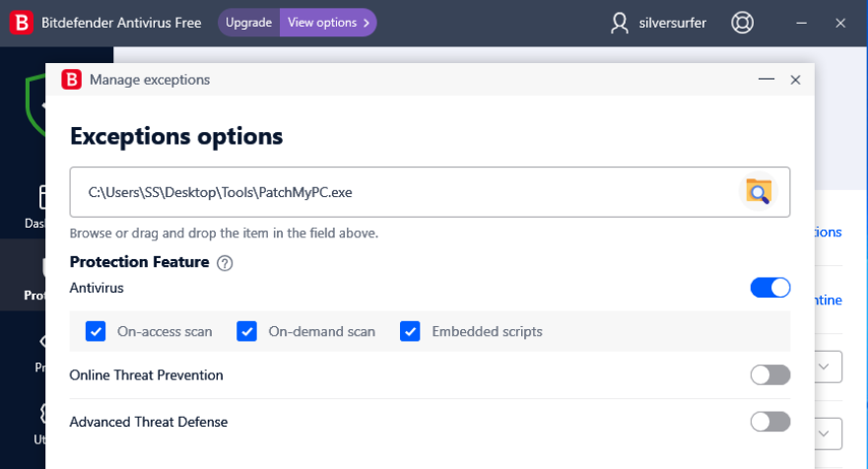
Task: Click the browse file magnifier icon
Action: pyautogui.click(x=758, y=192)
